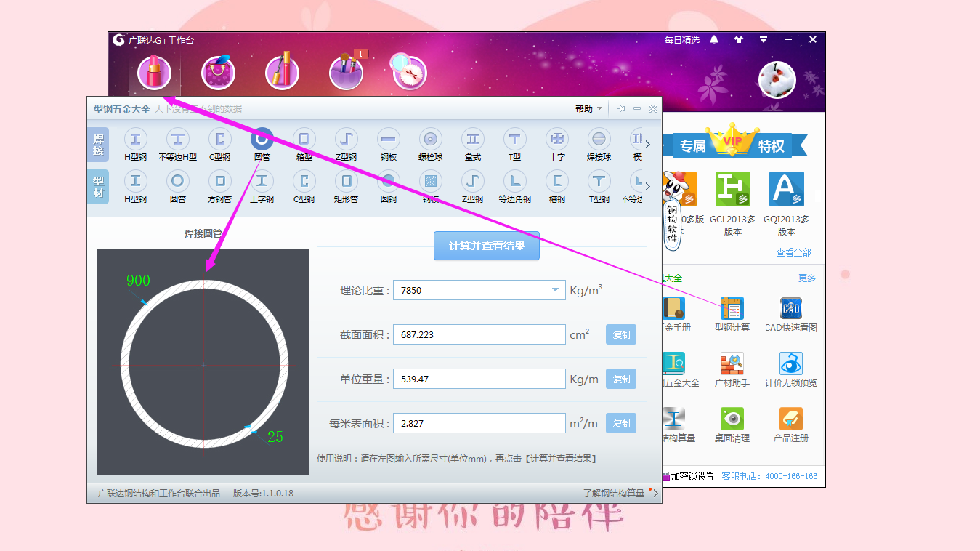980x551 pixels.
Task: Open 帮助 menu dropdown
Action: [588, 109]
